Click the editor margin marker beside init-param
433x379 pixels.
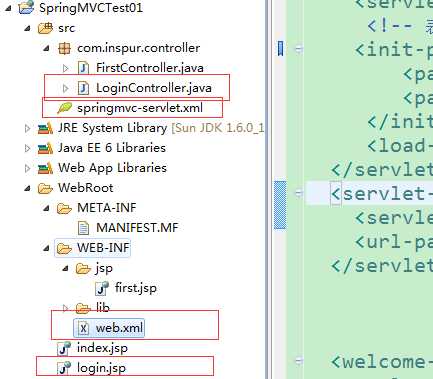pyautogui.click(x=280, y=49)
